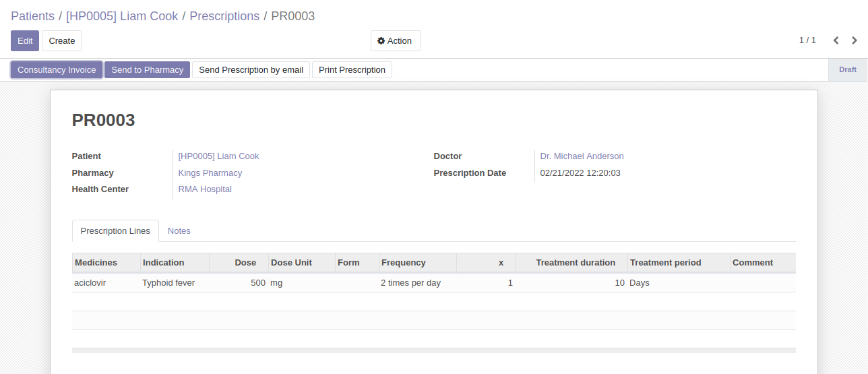Generate a Consultancy Invoice
The width and height of the screenshot is (868, 374).
[57, 70]
